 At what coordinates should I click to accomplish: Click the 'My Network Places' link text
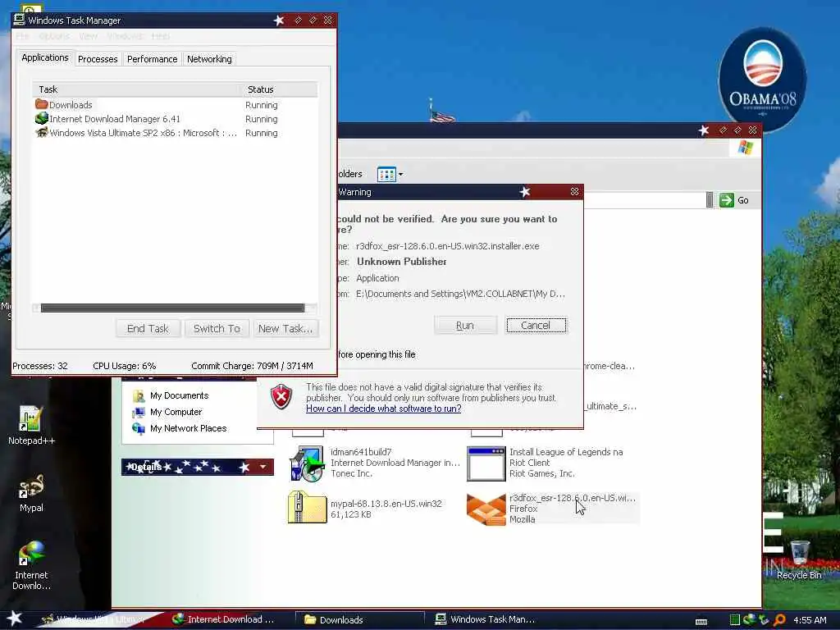(x=188, y=428)
